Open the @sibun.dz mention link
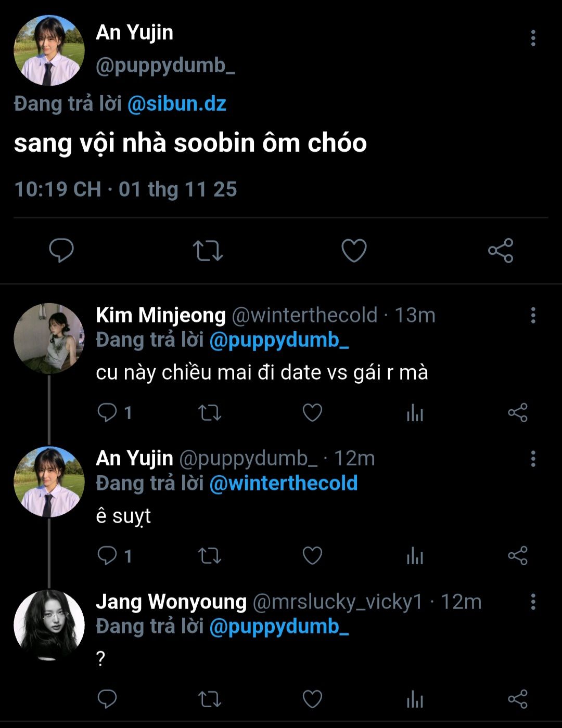562x728 pixels. tap(176, 104)
